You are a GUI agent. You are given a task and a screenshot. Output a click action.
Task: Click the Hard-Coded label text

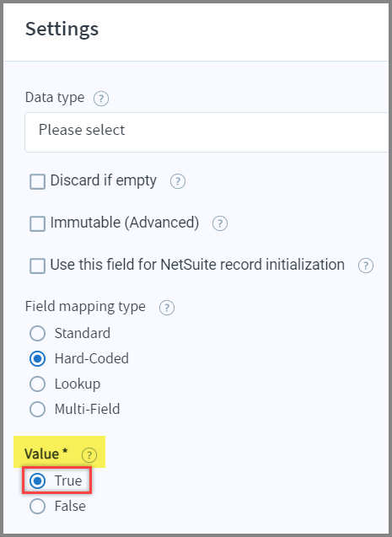(x=92, y=358)
